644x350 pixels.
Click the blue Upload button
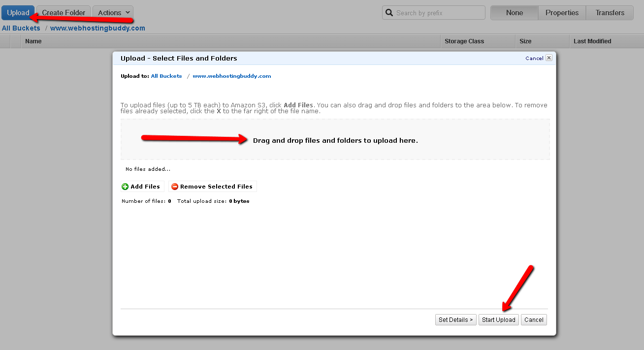pyautogui.click(x=18, y=13)
